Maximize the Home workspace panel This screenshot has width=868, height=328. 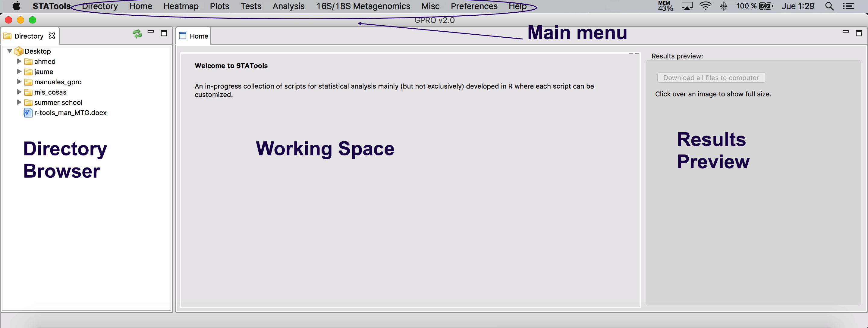pyautogui.click(x=859, y=33)
